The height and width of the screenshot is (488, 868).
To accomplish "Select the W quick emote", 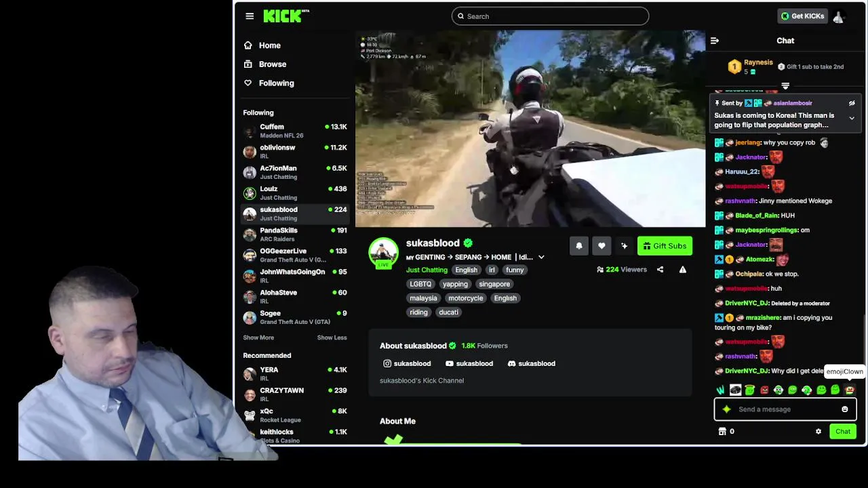I will [721, 390].
